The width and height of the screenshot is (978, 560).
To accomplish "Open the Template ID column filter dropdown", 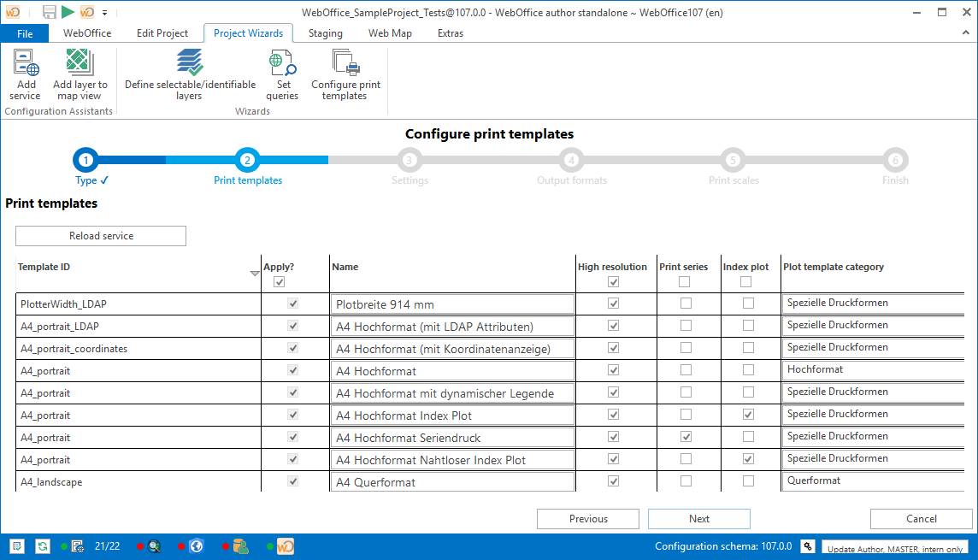I will [254, 274].
